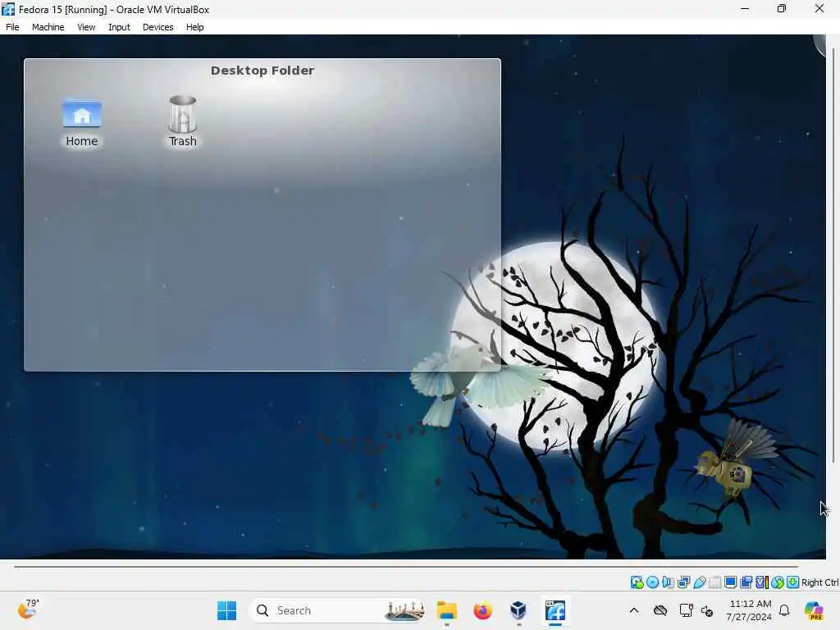Open the File menu
Screen dimensions: 840x630
point(12,27)
